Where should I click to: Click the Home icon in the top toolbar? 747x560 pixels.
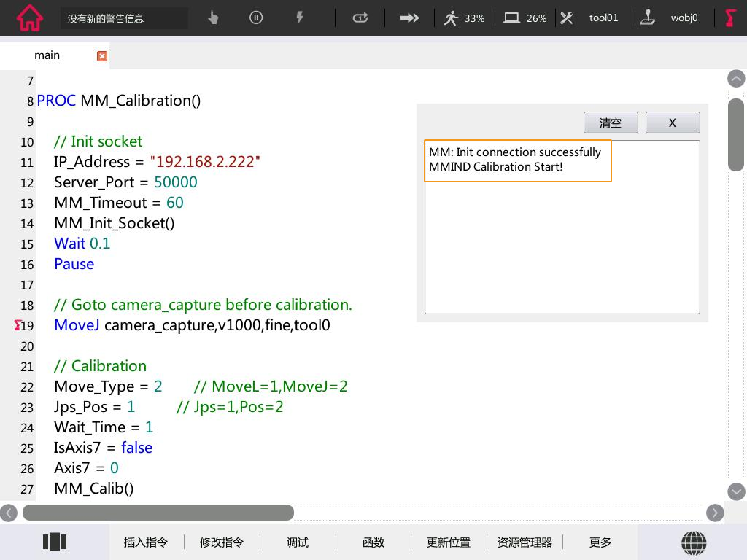tap(29, 17)
